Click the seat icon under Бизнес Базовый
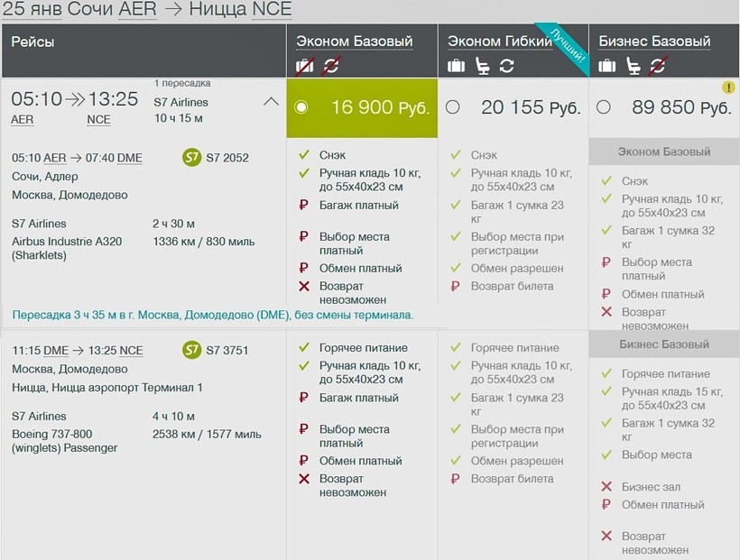Image resolution: width=740 pixels, height=560 pixels. pyautogui.click(x=634, y=66)
